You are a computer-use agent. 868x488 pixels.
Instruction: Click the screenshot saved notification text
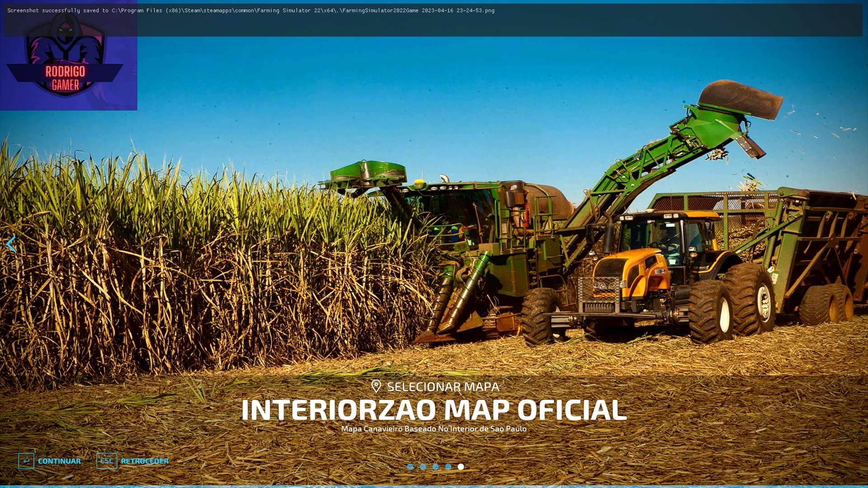pos(251,10)
